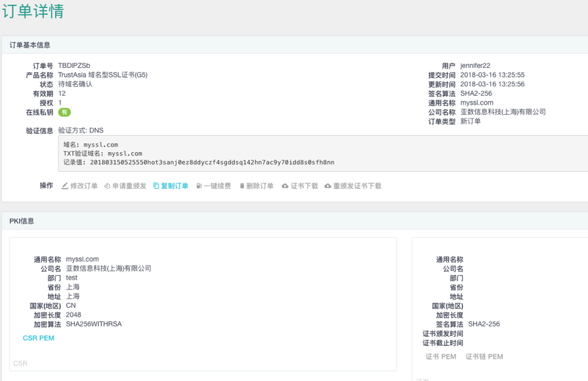Click the 订单基本信息 panel header
Image resolution: width=588 pixels, height=381 pixels.
point(30,45)
